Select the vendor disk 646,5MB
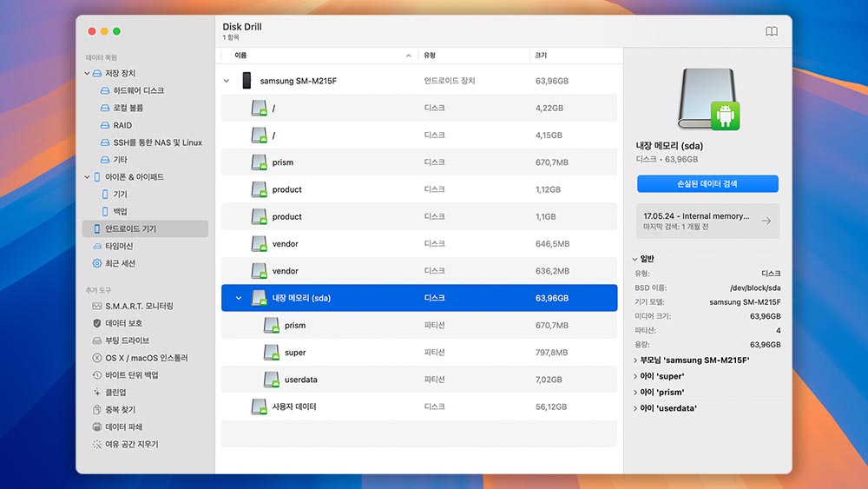This screenshot has width=868, height=489. pos(419,244)
